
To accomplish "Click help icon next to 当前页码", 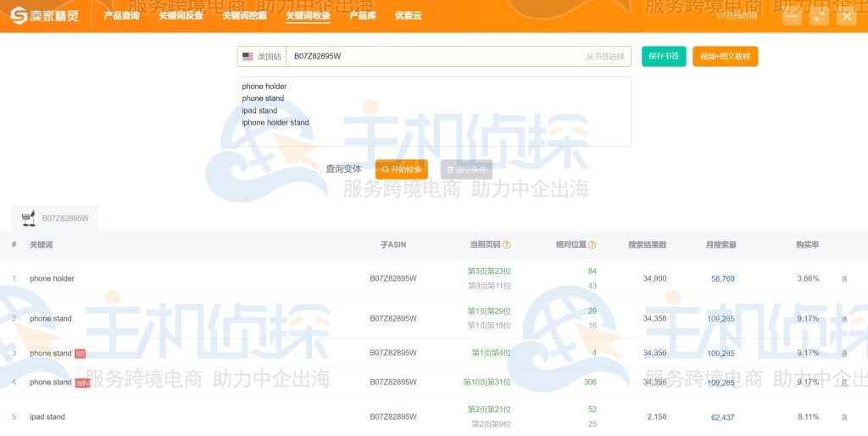I will (506, 245).
